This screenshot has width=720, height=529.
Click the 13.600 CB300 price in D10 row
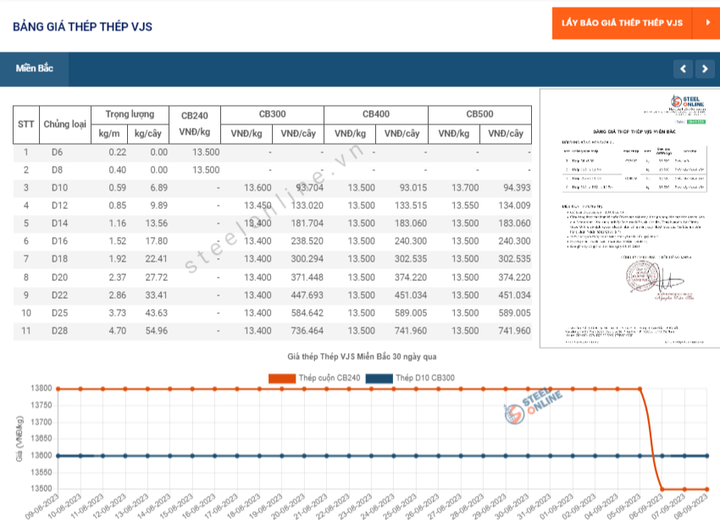(x=258, y=188)
